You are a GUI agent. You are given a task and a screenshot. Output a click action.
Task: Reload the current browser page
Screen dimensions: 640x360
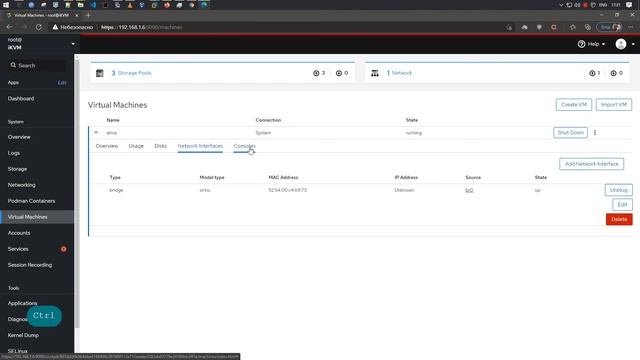tap(38, 27)
